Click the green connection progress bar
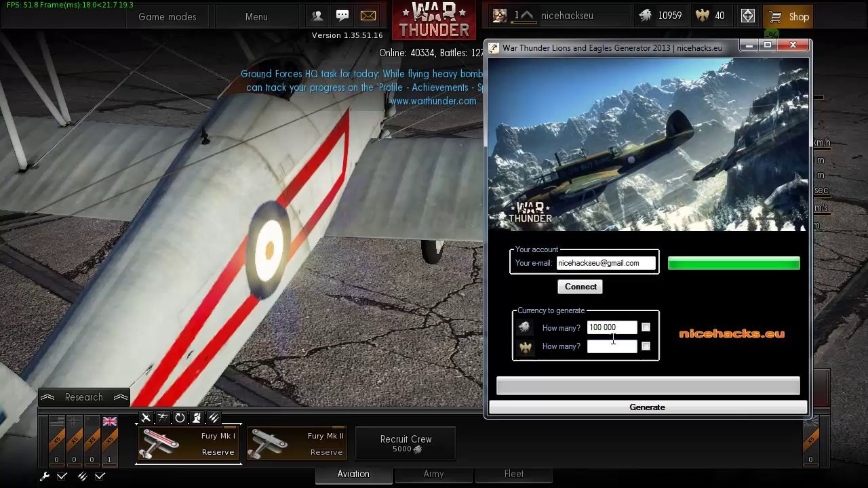 [x=734, y=264]
